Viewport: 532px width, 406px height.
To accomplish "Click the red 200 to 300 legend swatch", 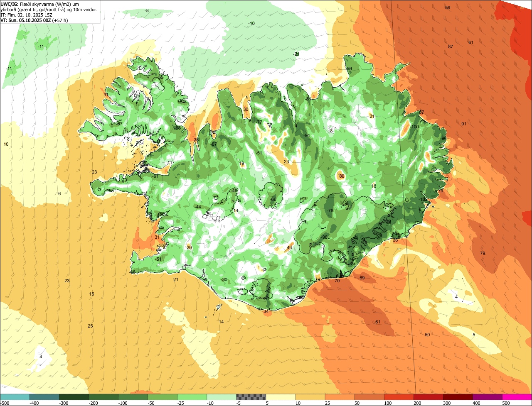I will coord(428,397).
